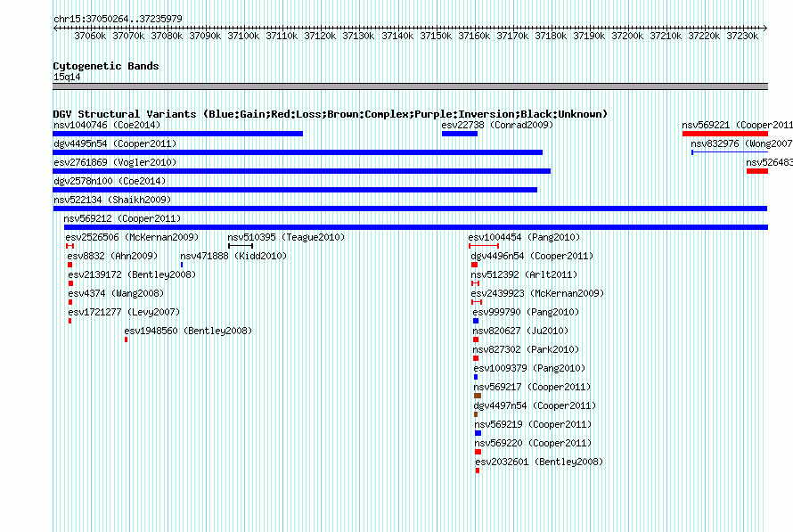Click the 37060k ruler position label
Image resolution: width=793 pixels, height=532 pixels.
point(90,36)
